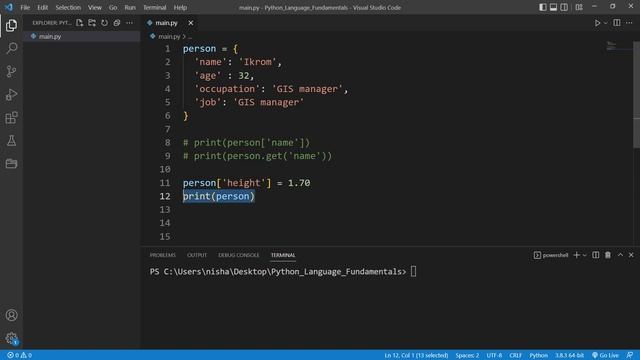
Task: Open the customize layout button
Action: click(x=579, y=7)
